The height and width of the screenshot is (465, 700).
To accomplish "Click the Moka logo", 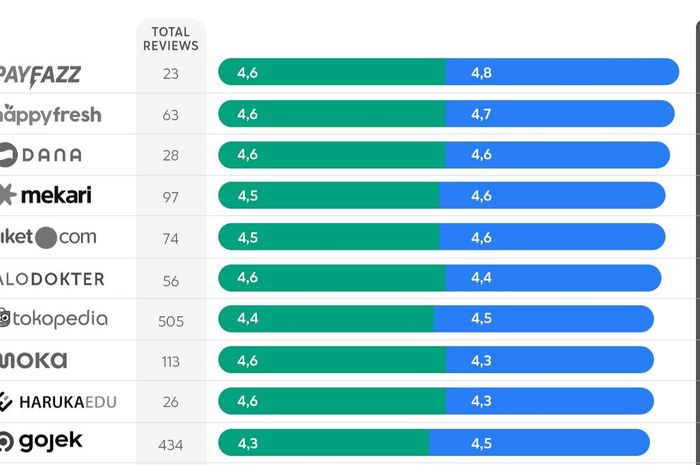I will coord(34,360).
